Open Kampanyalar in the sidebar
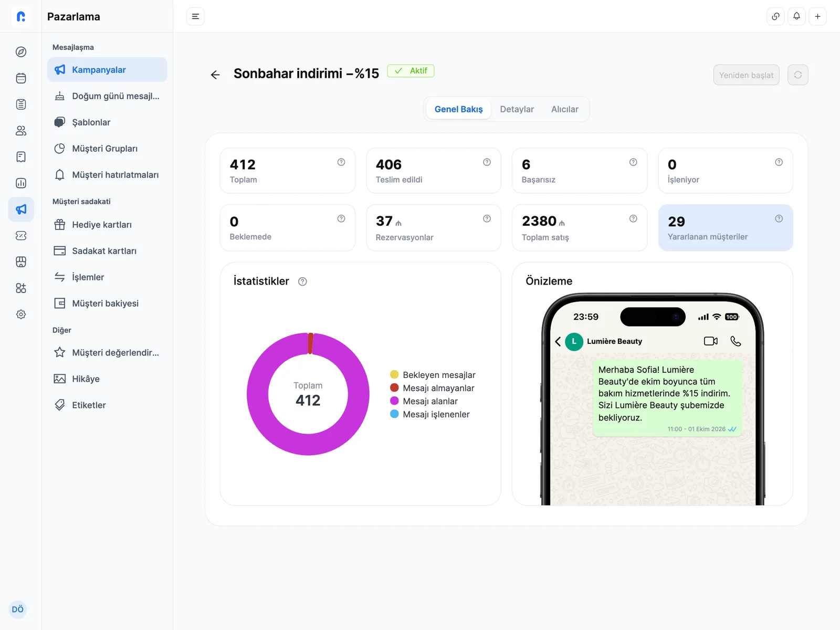The height and width of the screenshot is (630, 840). 107,70
